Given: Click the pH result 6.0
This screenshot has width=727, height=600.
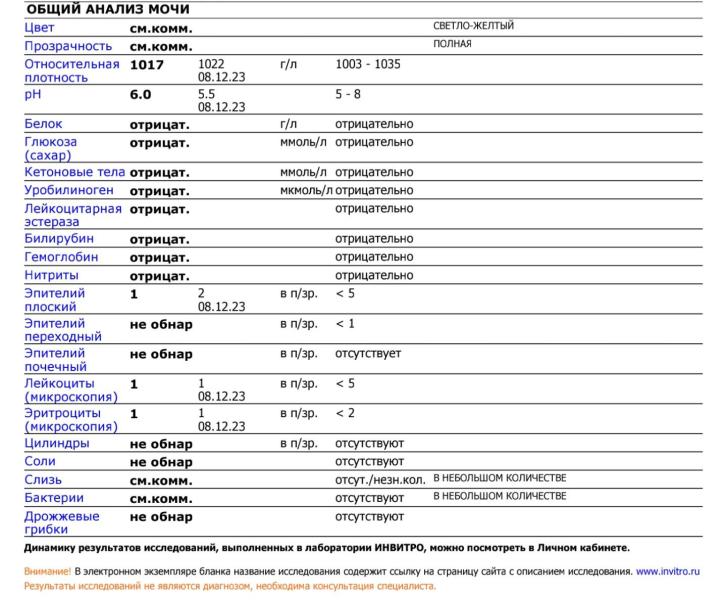Looking at the screenshot, I should click(x=140, y=95).
